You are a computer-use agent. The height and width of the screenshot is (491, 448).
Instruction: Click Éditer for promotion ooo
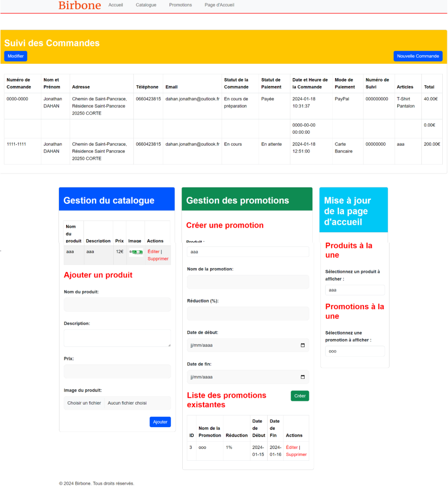(292, 447)
